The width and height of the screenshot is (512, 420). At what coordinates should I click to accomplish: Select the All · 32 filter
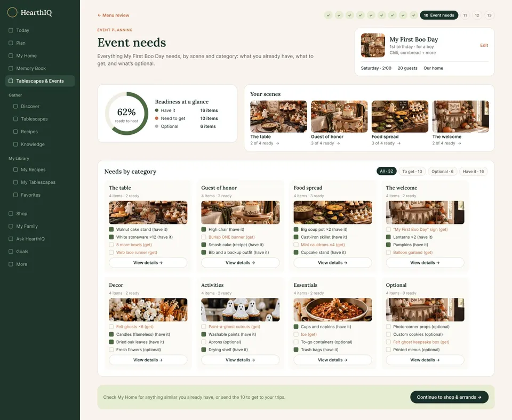(x=386, y=171)
